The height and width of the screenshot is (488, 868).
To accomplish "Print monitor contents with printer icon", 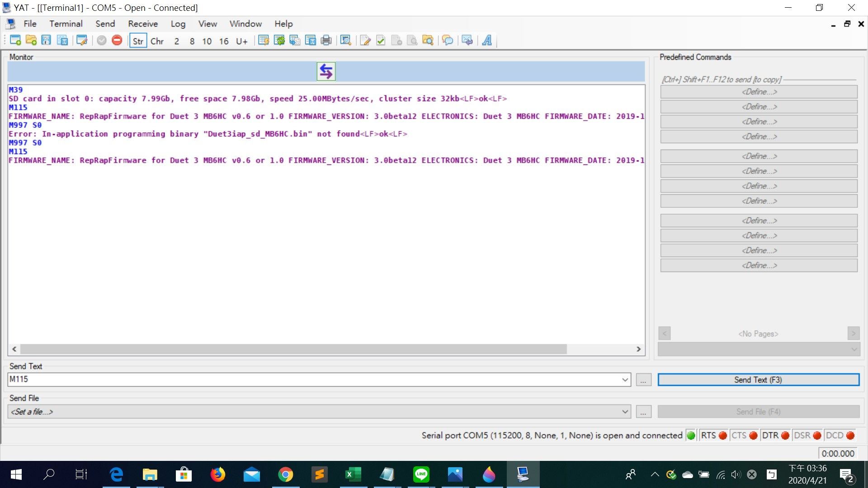I will [x=326, y=40].
